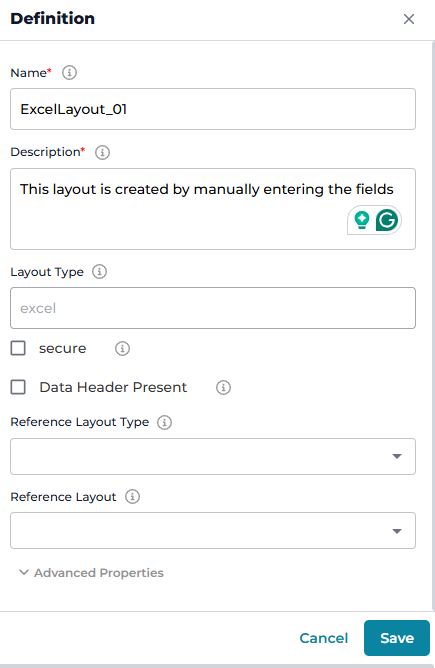Expand Advanced Properties section
This screenshot has width=435, height=668.
click(x=91, y=573)
